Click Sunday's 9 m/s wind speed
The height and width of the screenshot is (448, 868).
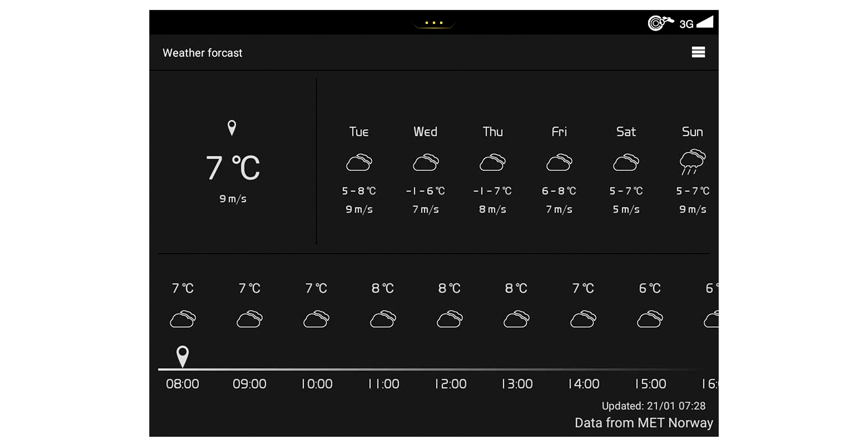click(x=692, y=209)
